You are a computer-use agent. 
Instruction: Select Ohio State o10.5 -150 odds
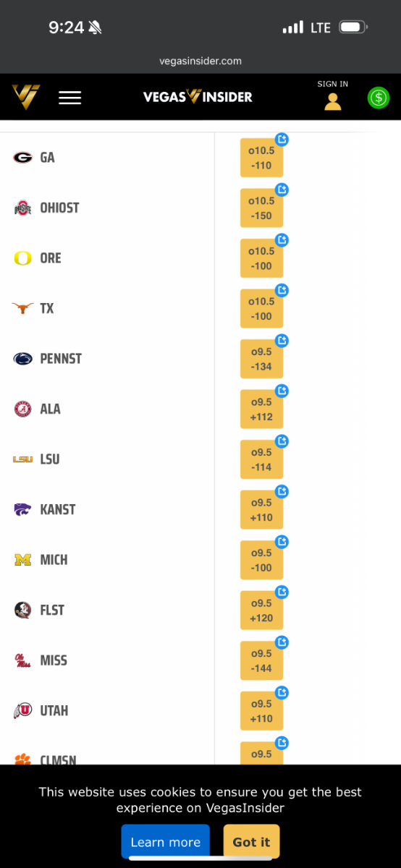tap(261, 208)
